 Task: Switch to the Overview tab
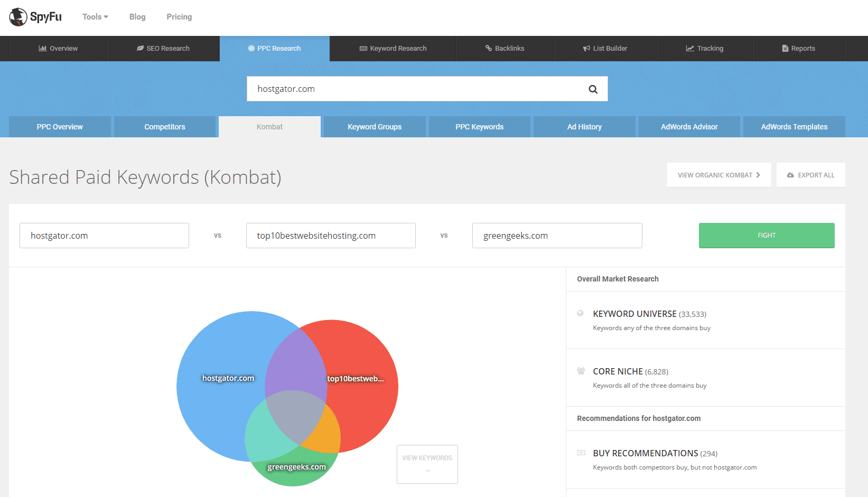58,49
